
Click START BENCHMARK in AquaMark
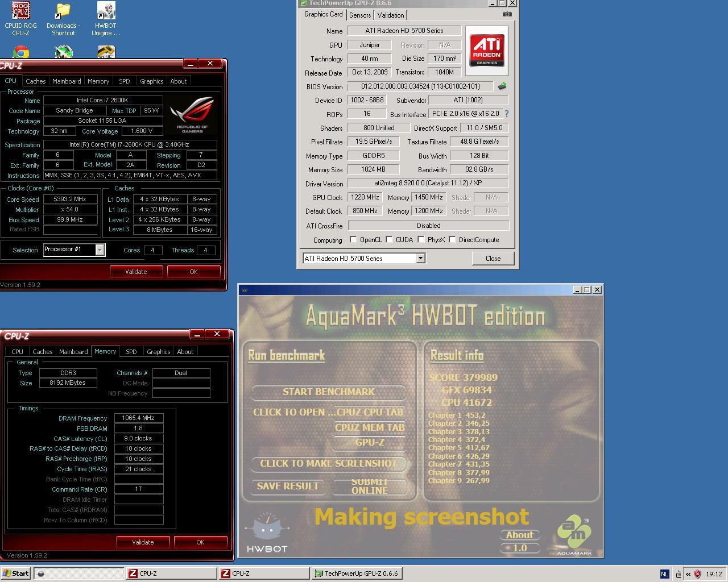[x=329, y=392]
